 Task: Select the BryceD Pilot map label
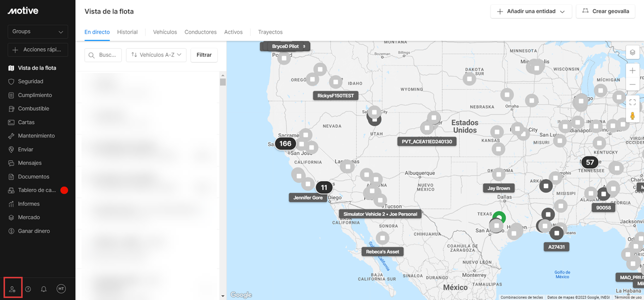pyautogui.click(x=285, y=46)
